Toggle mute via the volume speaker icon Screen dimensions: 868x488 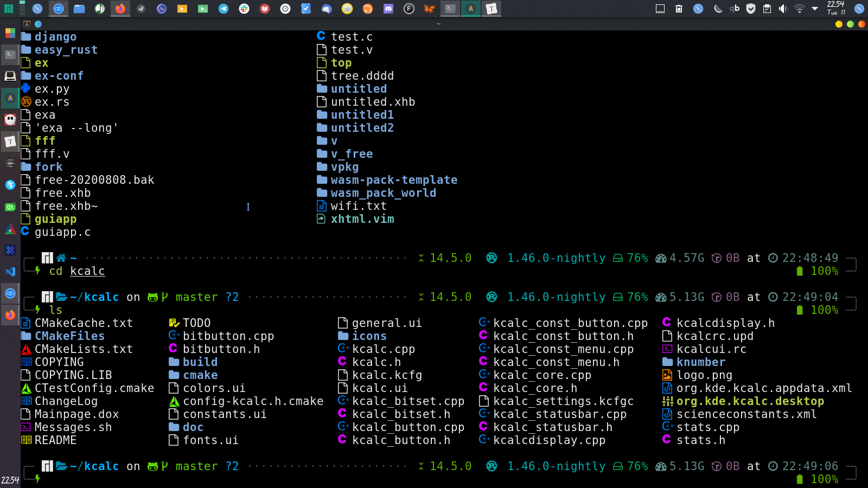pos(783,9)
